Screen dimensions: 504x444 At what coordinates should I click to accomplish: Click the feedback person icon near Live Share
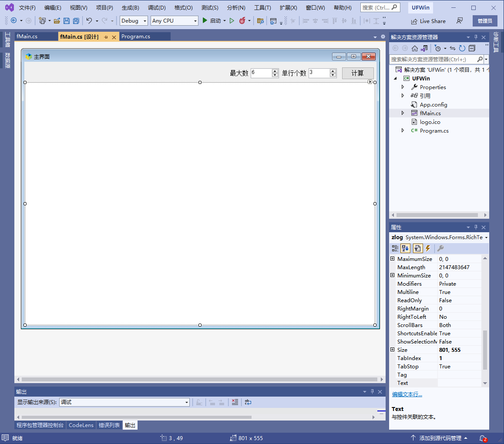pyautogui.click(x=460, y=20)
